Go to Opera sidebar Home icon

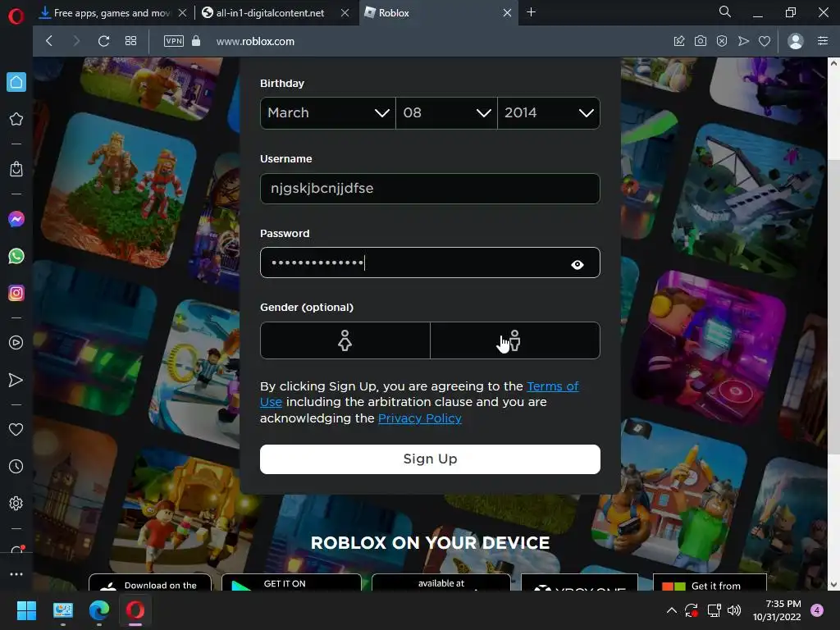pyautogui.click(x=16, y=82)
